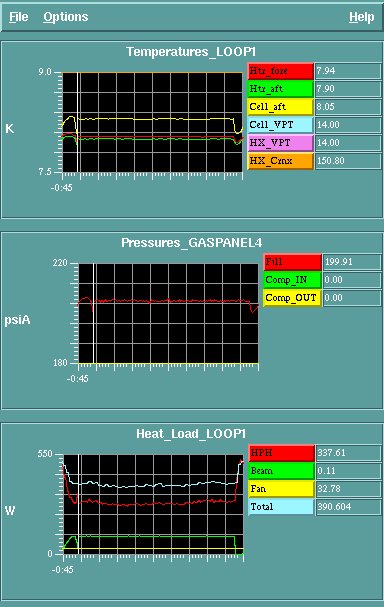Open the File menu
This screenshot has width=384, height=607.
tap(19, 17)
